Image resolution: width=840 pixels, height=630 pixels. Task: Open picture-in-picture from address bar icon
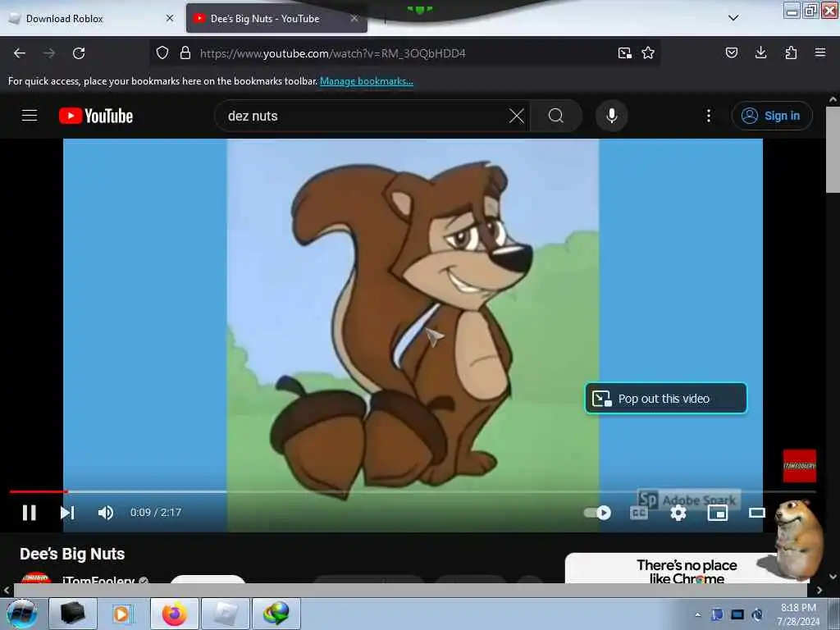[624, 53]
